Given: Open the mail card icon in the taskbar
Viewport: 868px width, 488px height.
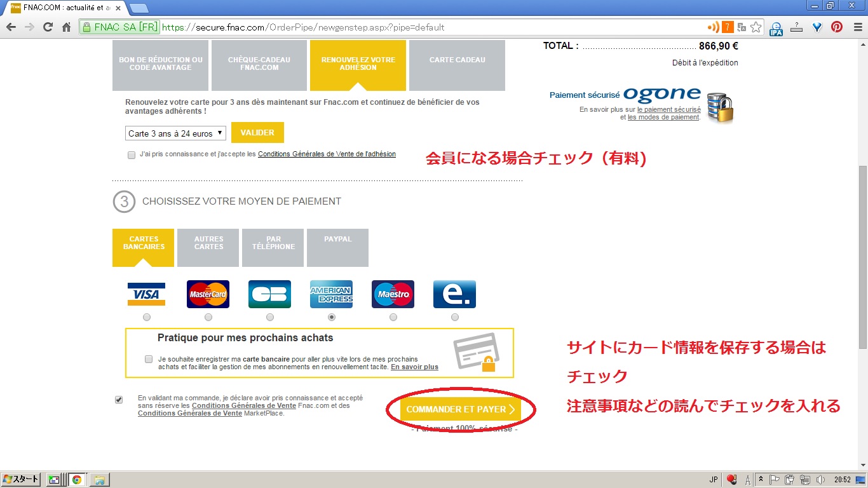Looking at the screenshot, I should tap(55, 480).
